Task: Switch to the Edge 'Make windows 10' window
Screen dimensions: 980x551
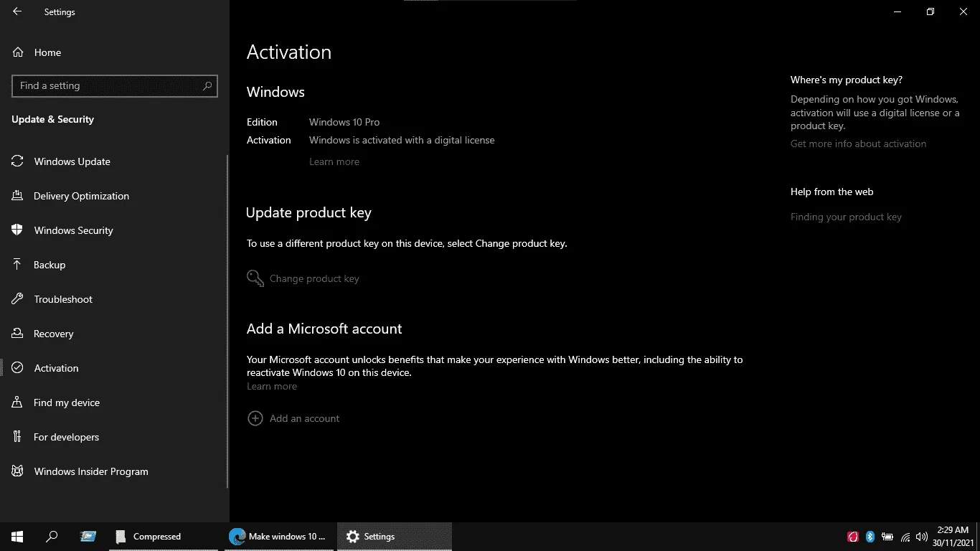Action: (278, 536)
